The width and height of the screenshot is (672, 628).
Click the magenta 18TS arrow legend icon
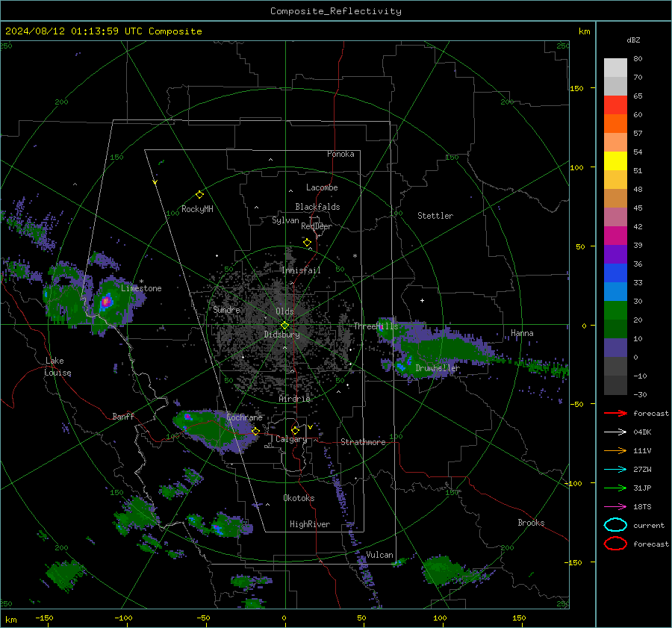(615, 507)
